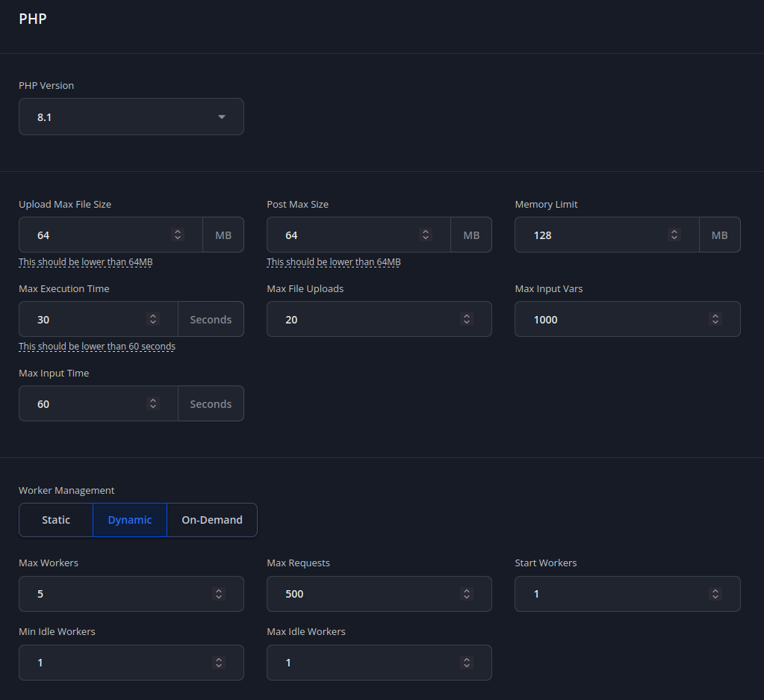Select Static worker management

point(56,520)
